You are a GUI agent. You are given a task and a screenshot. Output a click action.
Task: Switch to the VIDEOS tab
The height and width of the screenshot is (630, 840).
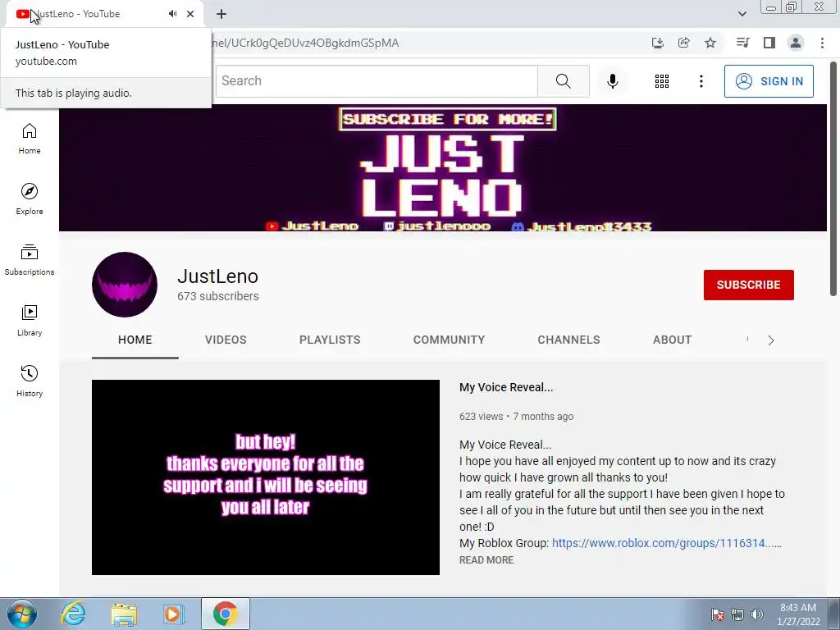pyautogui.click(x=226, y=340)
